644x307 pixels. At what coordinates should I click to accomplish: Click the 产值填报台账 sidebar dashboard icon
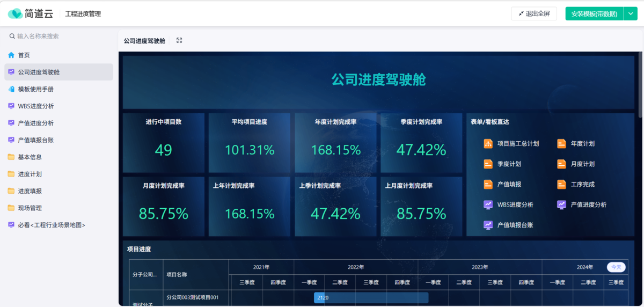(11, 140)
